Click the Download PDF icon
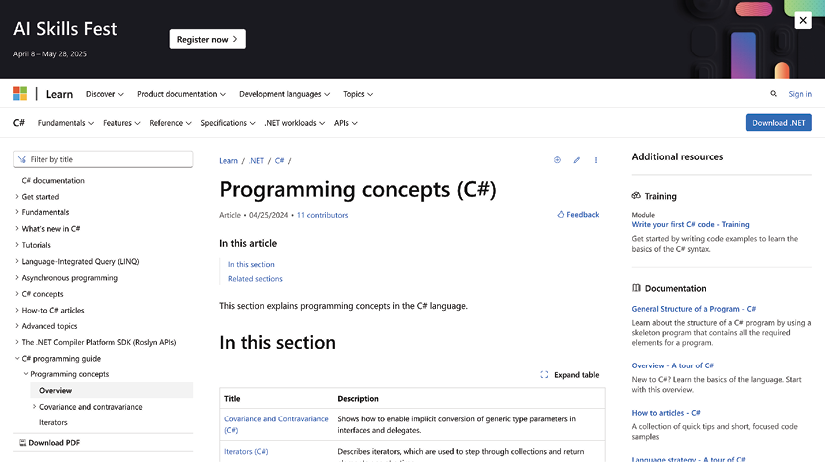 coord(22,443)
